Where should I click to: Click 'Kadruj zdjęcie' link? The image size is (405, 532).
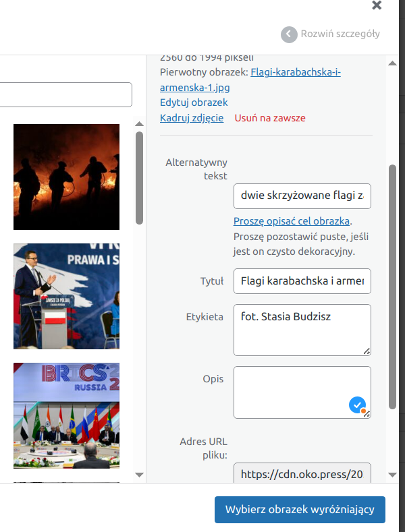[192, 118]
